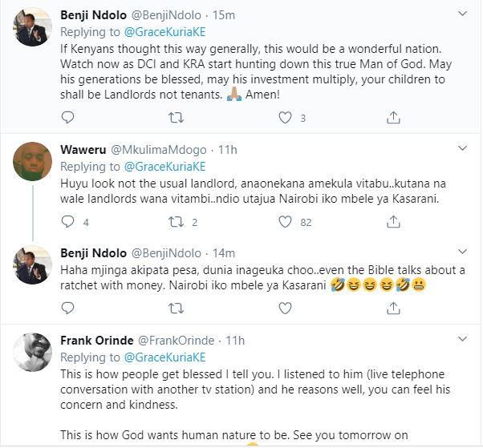483x448 pixels.
Task: Reply to Benji Ndolo's first tweet
Action: coord(68,118)
